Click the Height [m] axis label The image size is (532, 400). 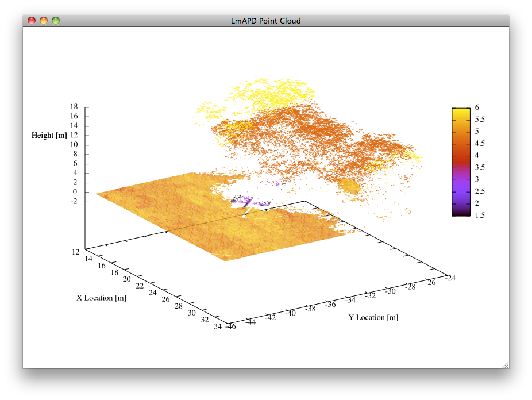[x=49, y=136]
